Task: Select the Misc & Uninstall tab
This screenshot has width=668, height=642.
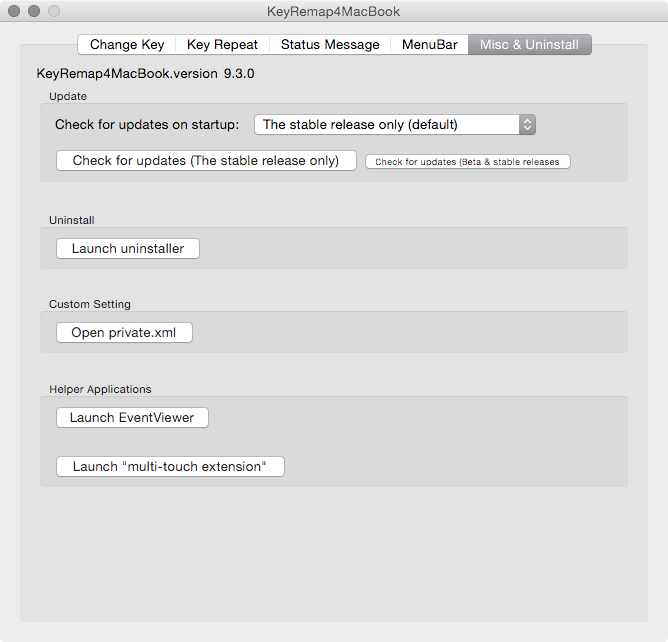Action: click(530, 45)
